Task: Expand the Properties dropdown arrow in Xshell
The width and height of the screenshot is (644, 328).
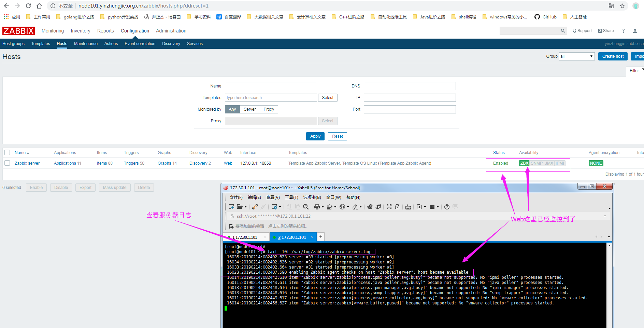Action: 280,207
